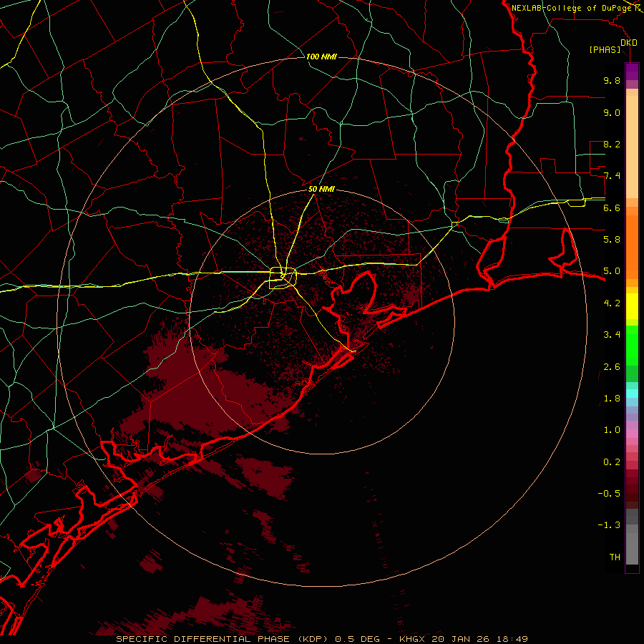
Task: Pick the bright yellow segment of color bar
Action: point(632,306)
